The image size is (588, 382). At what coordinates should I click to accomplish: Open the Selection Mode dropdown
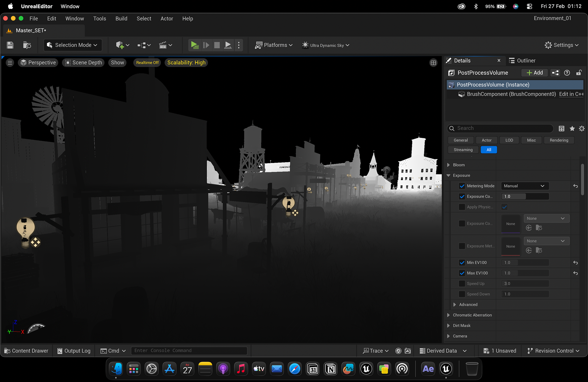73,45
